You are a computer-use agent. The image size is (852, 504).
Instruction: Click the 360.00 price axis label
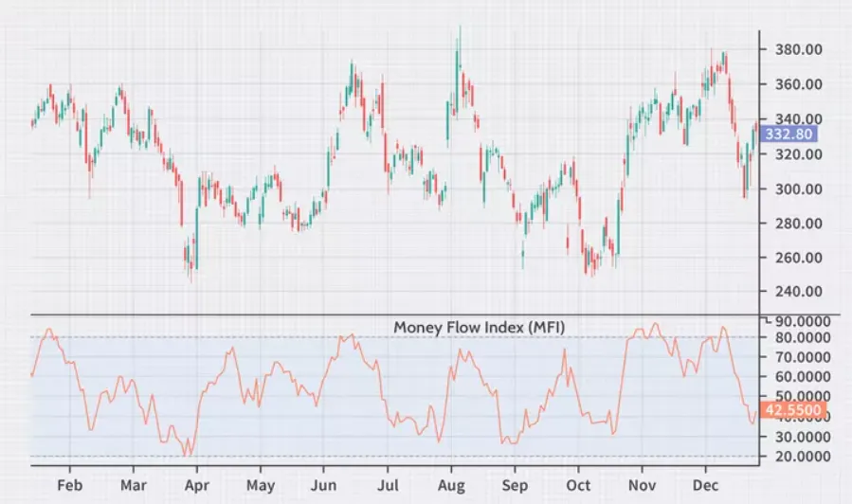coord(798,84)
